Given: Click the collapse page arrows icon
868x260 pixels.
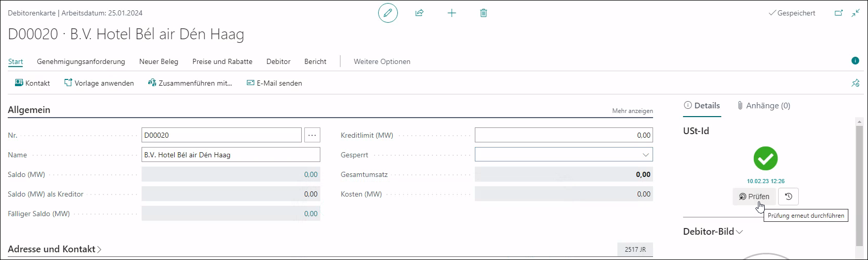Looking at the screenshot, I should (x=856, y=13).
